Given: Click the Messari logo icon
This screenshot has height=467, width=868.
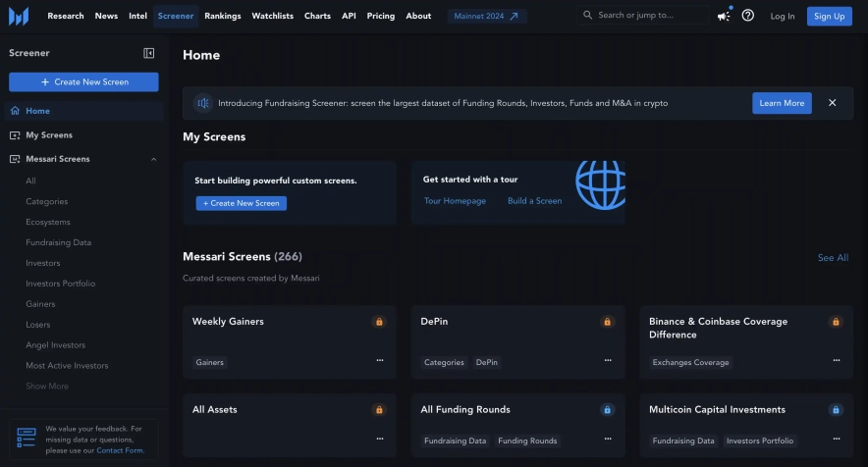Looking at the screenshot, I should pyautogui.click(x=19, y=16).
